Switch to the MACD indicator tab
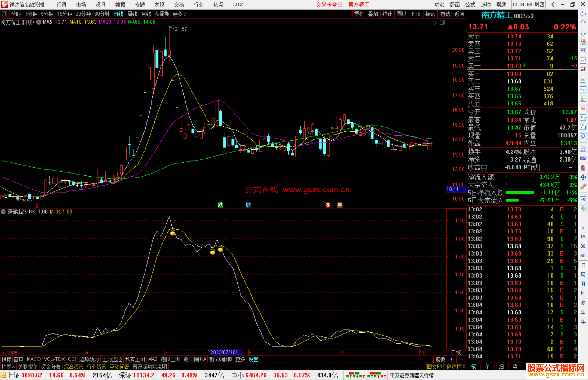The height and width of the screenshot is (380, 588). pos(34,359)
